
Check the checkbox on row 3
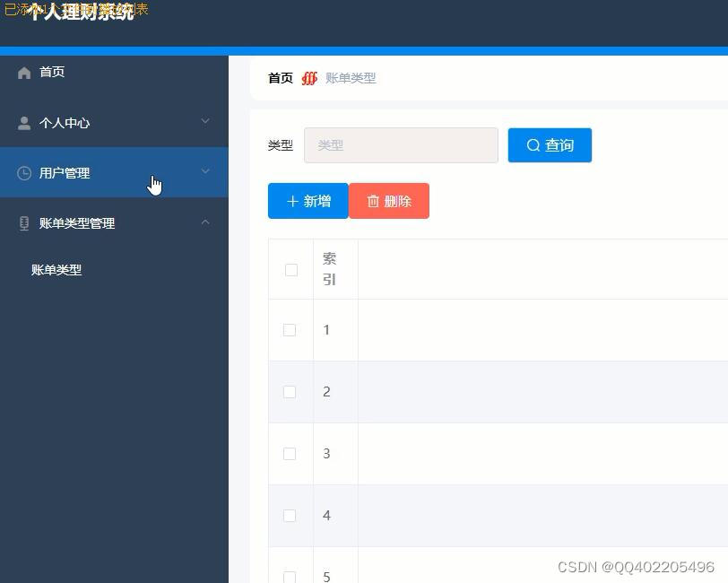pos(290,453)
